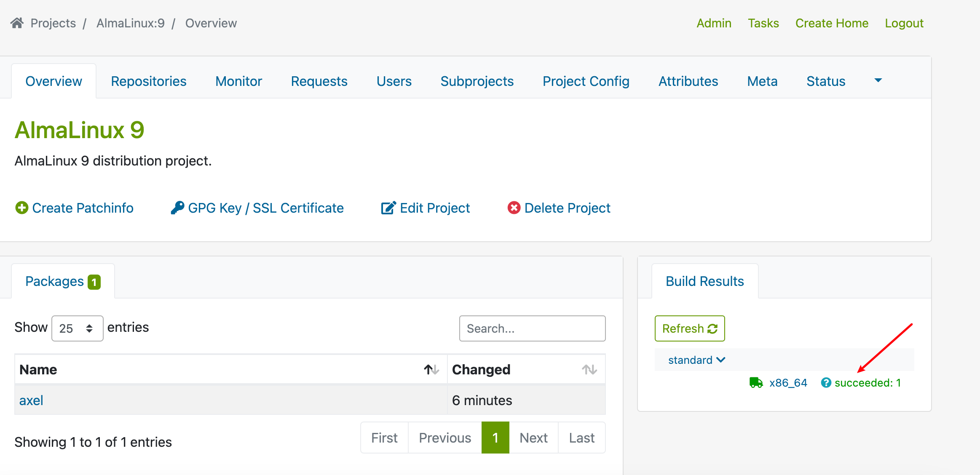Click the home icon in breadcrumb
Screen dimensions: 980x475
17,23
